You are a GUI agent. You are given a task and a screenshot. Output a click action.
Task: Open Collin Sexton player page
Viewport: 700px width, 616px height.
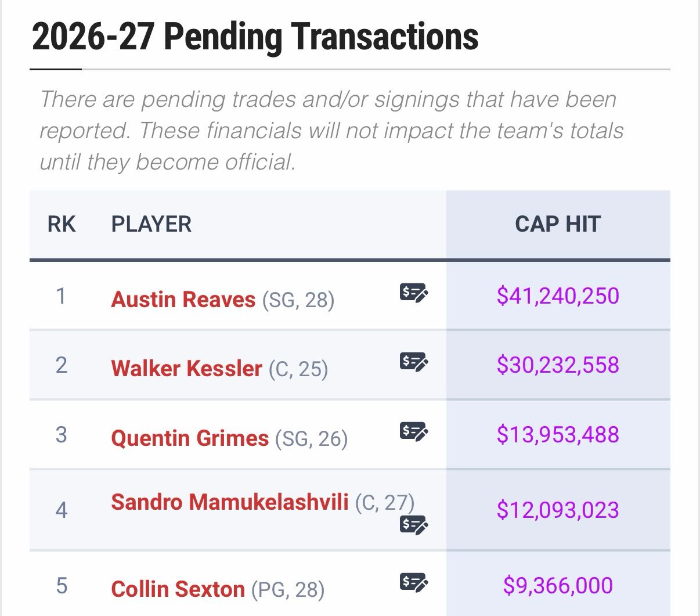tap(178, 589)
